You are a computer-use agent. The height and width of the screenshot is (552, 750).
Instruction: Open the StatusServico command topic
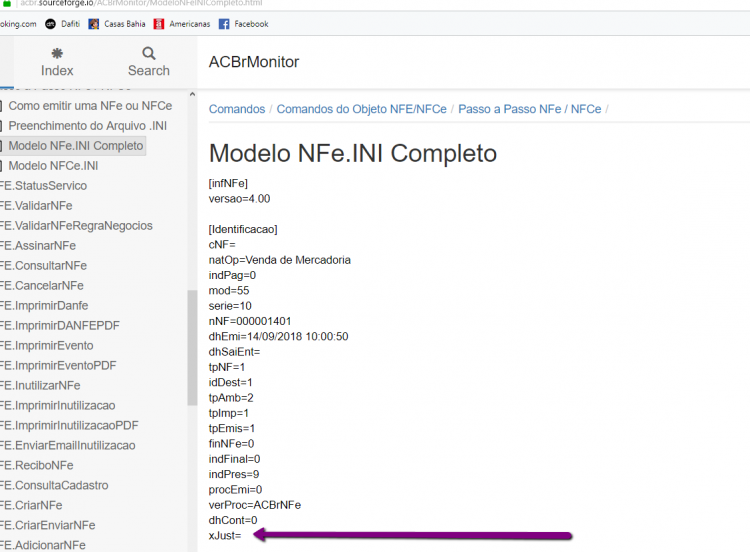44,186
